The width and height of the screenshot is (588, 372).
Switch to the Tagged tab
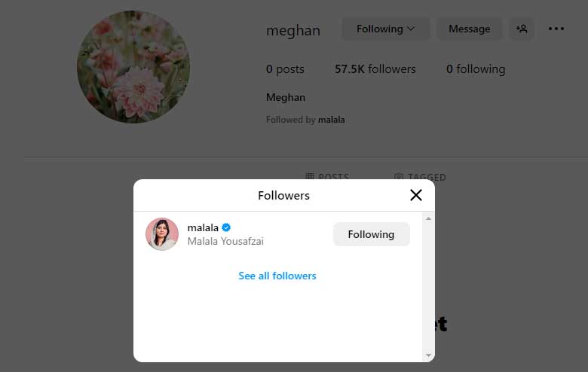coord(420,177)
